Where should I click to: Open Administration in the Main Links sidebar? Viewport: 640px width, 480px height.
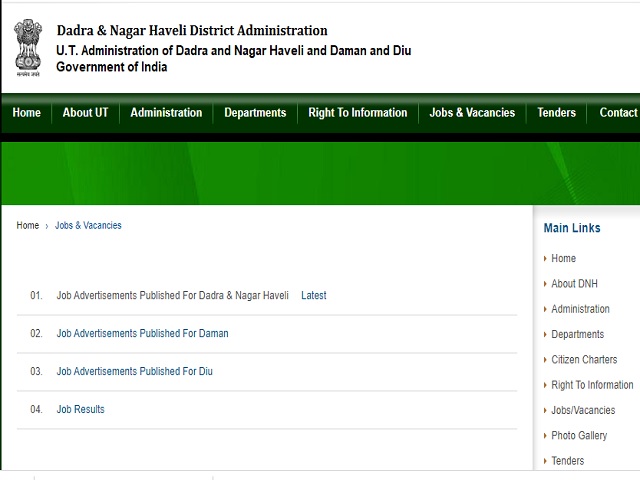[x=580, y=309]
